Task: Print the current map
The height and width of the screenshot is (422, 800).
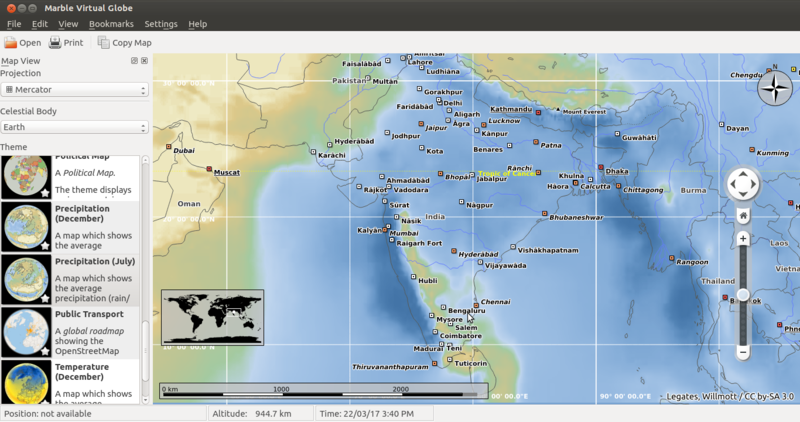Action: point(66,43)
